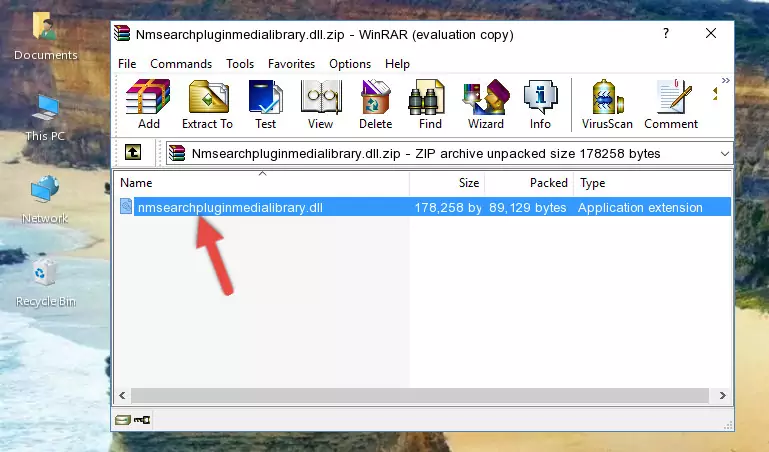769x452 pixels.
Task: Click the question mark help button
Action: tap(666, 33)
